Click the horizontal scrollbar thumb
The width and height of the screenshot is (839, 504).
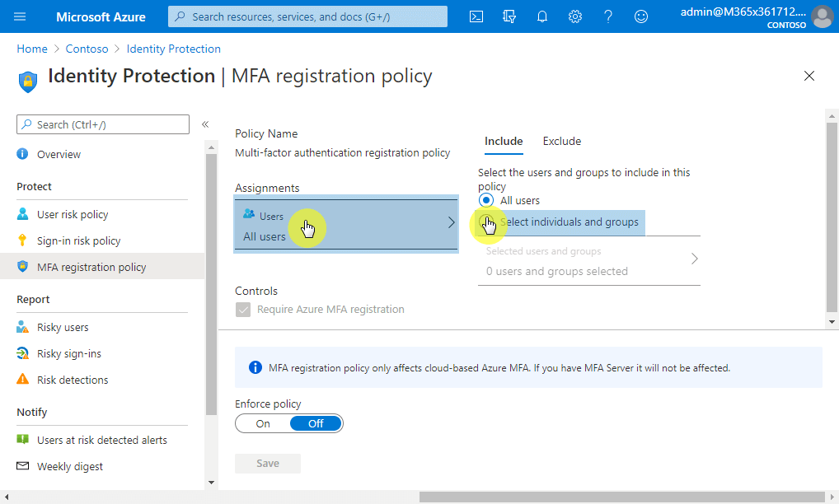[621, 497]
